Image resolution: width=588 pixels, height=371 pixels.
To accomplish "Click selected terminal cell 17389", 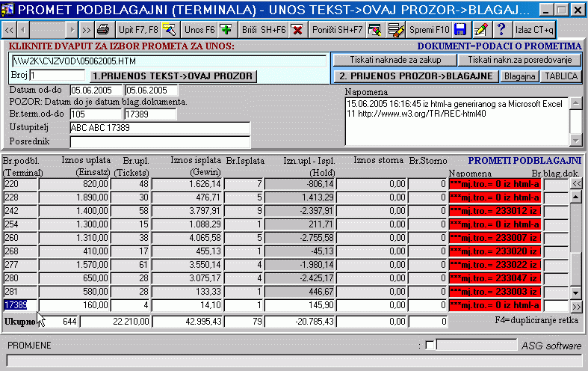I will pyautogui.click(x=21, y=305).
